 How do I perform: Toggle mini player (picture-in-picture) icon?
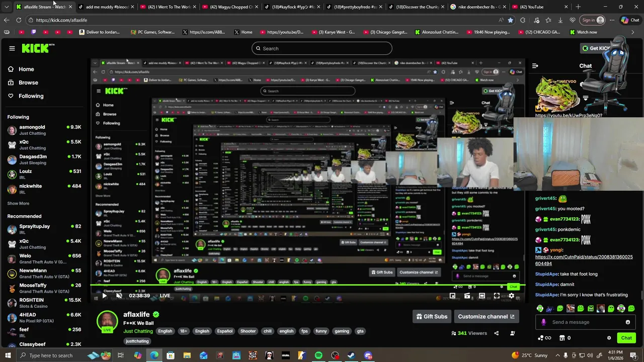point(452,296)
